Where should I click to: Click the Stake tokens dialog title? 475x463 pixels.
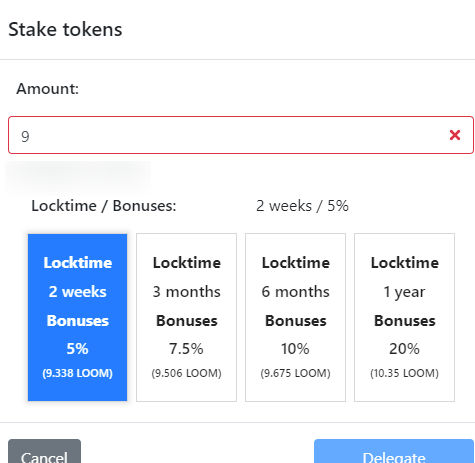(65, 29)
